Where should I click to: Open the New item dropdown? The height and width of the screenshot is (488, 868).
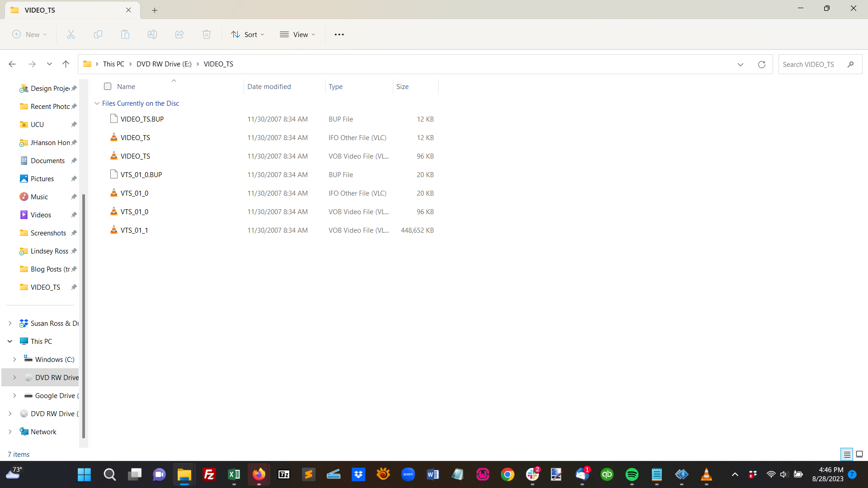point(29,34)
